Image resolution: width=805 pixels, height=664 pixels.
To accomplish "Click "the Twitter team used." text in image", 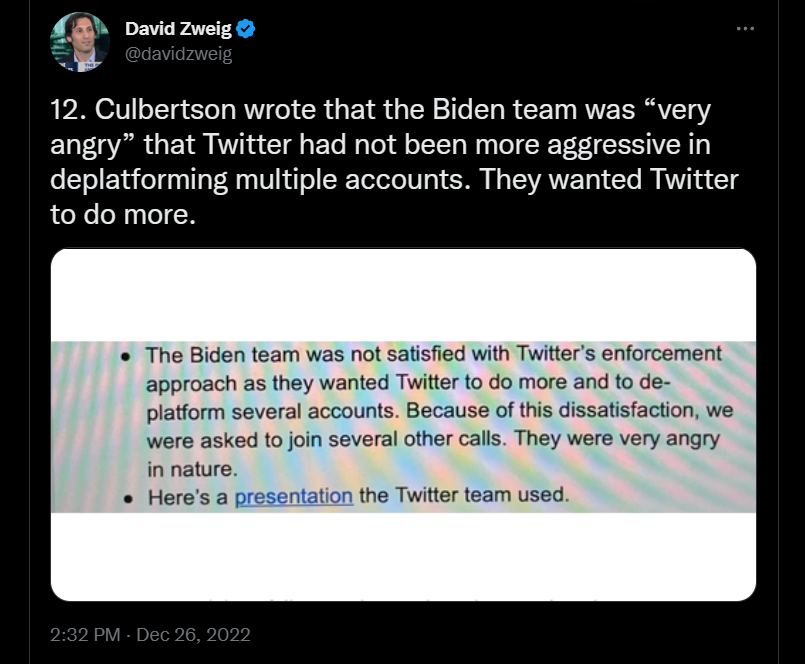I will coord(464,496).
